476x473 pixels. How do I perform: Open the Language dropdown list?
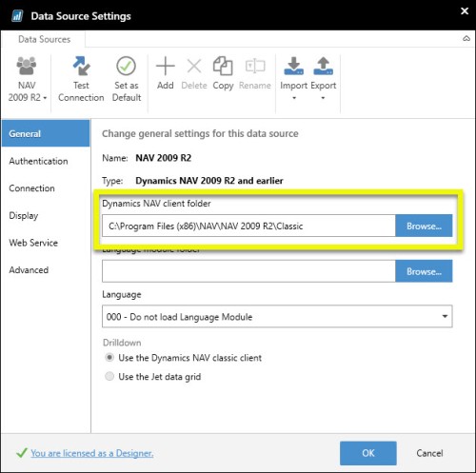(x=277, y=316)
